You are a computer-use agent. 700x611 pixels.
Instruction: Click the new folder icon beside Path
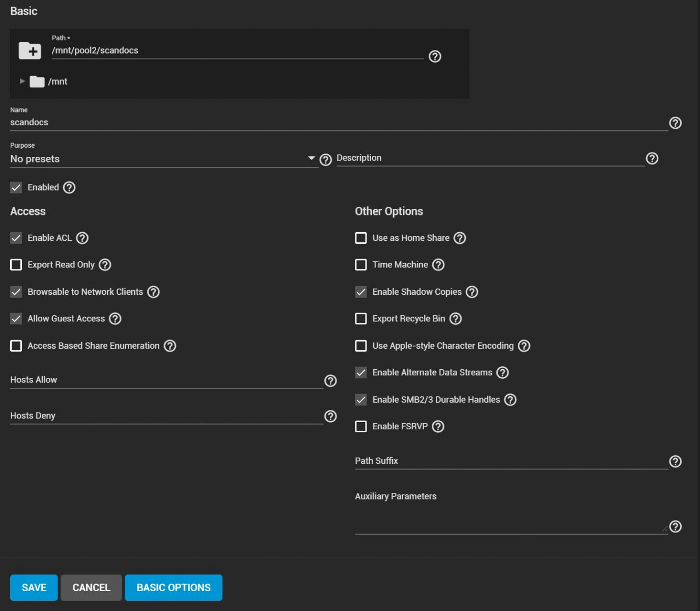pyautogui.click(x=30, y=50)
